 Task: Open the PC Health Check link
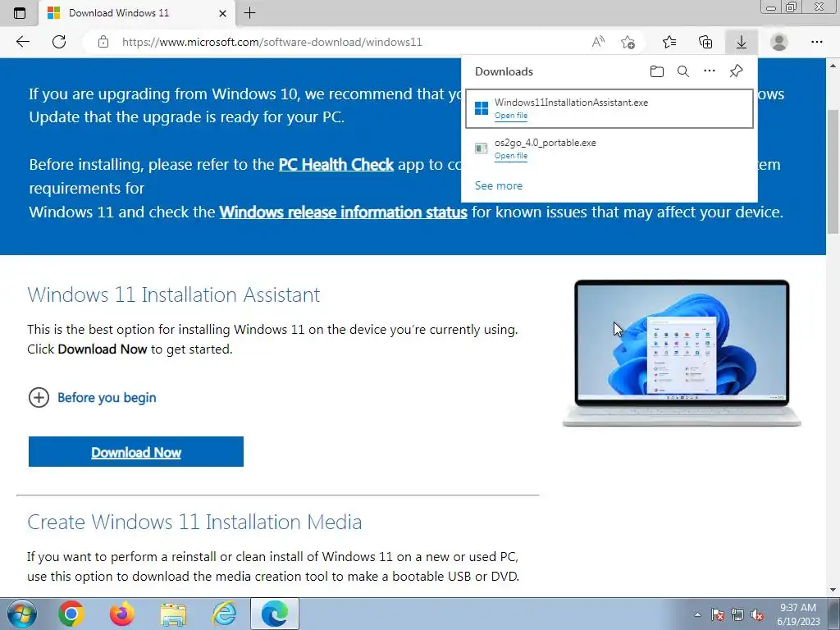(336, 164)
